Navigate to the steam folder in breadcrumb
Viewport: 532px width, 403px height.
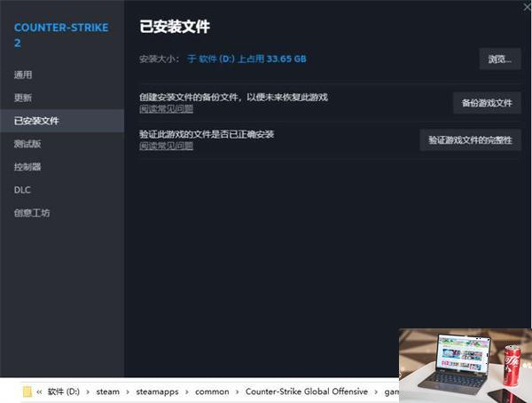(108, 391)
